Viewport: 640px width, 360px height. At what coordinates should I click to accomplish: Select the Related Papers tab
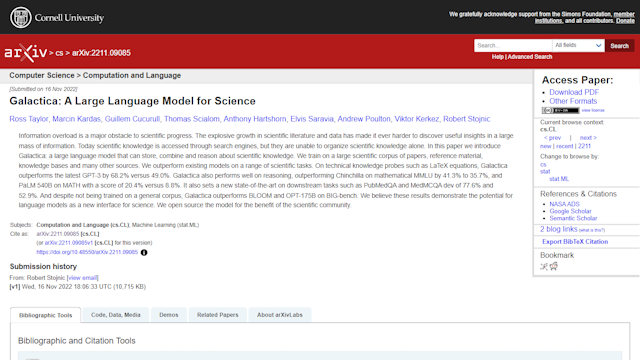coord(218,315)
